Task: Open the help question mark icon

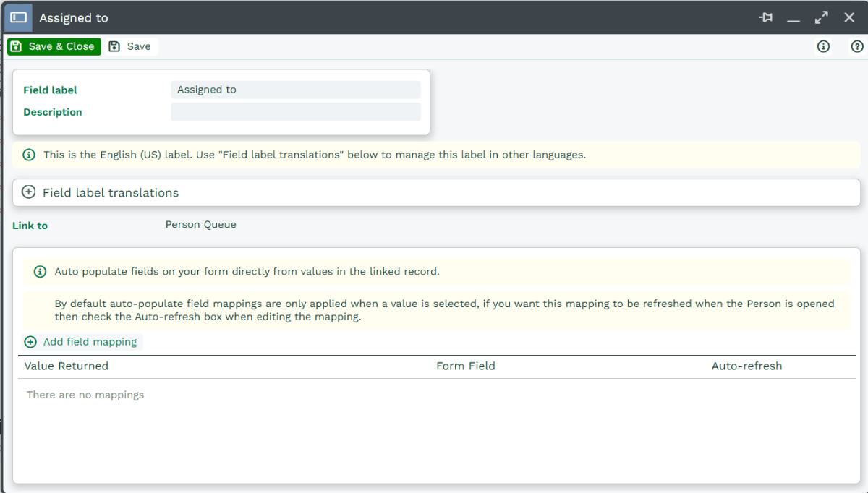Action: click(x=857, y=46)
